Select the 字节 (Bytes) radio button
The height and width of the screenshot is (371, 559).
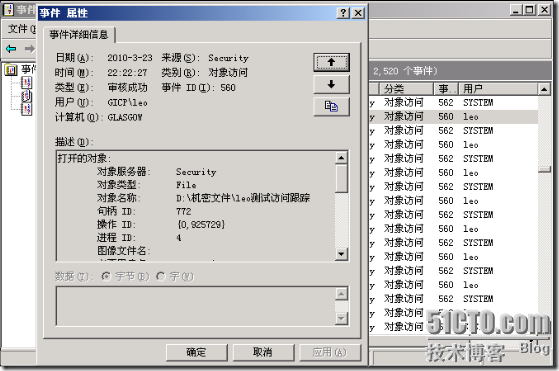(x=106, y=277)
